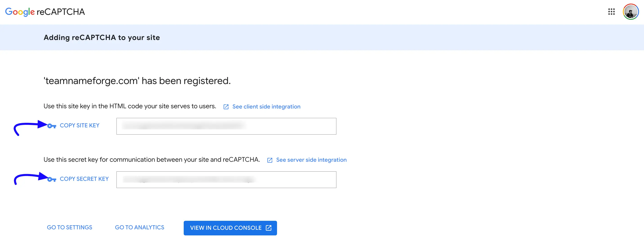This screenshot has width=644, height=250.
Task: Click the key icon beside Copy Site Key
Action: [52, 126]
